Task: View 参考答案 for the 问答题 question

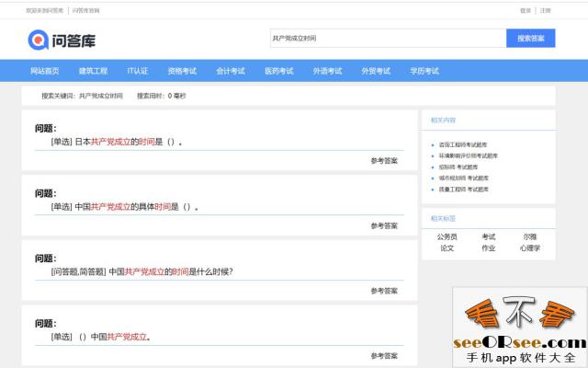Action: (384, 291)
